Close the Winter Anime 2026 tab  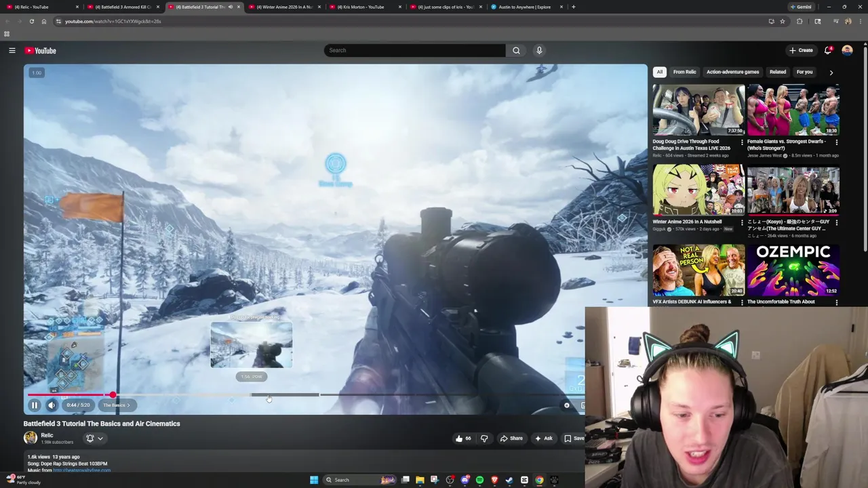[319, 7]
